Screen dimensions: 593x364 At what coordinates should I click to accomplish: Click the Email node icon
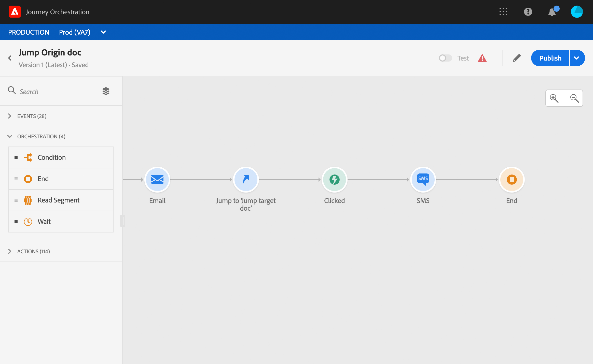click(x=158, y=179)
